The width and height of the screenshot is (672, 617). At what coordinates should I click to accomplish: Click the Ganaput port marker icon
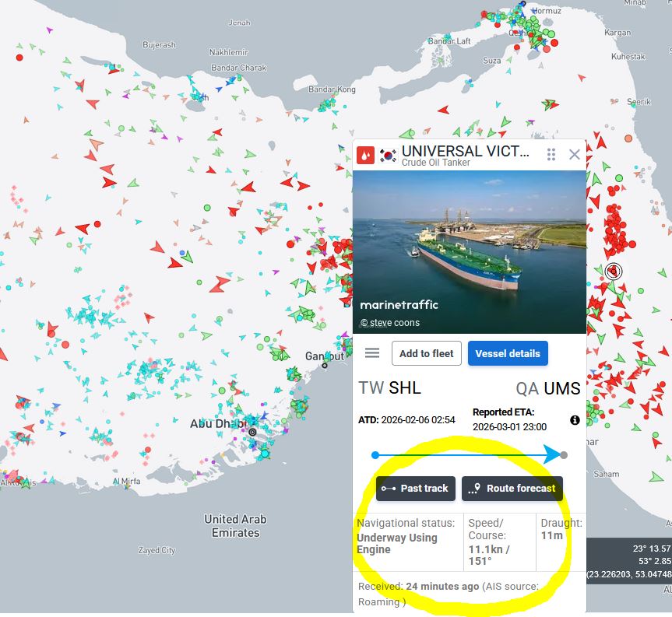coord(325,365)
